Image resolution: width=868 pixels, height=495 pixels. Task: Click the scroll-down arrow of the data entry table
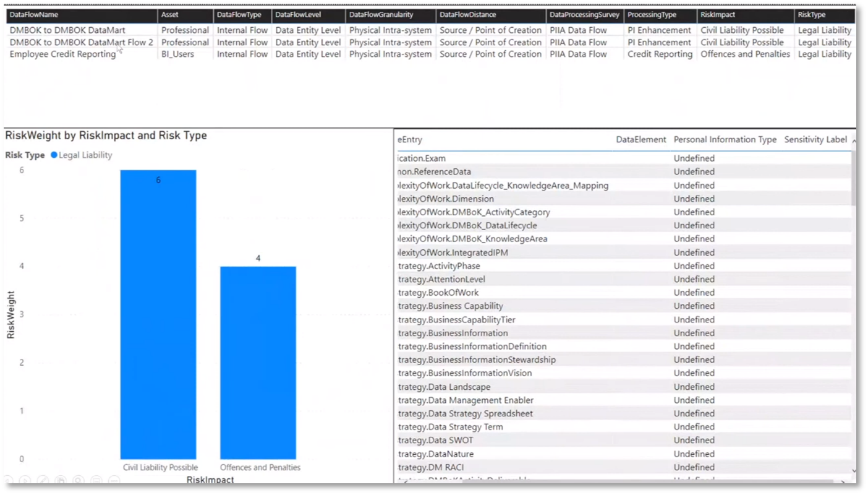tap(854, 471)
